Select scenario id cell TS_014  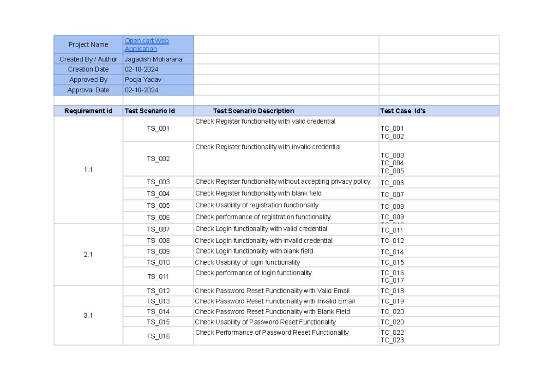(158, 312)
